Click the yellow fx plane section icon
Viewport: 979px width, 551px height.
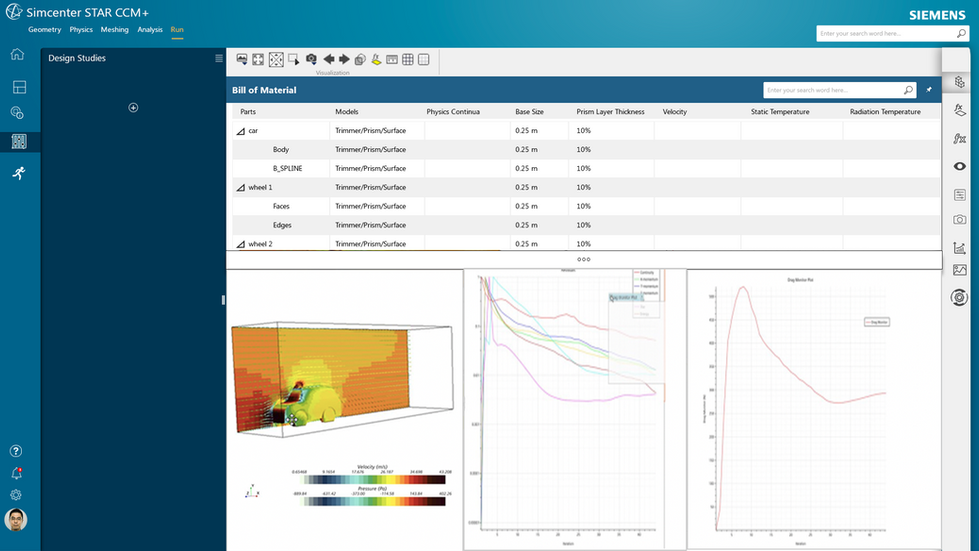pos(376,60)
